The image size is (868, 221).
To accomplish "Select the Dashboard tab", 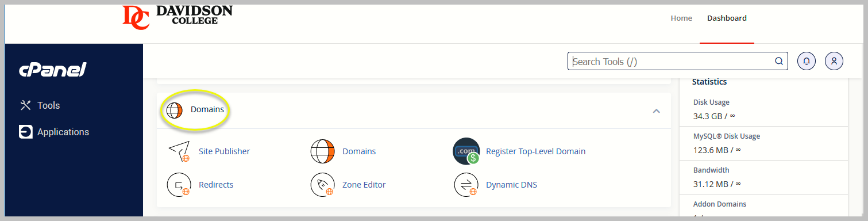I will click(727, 18).
